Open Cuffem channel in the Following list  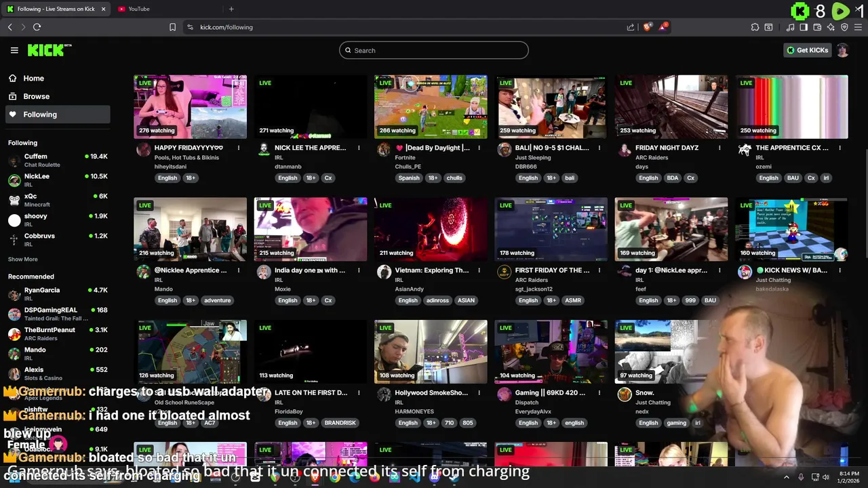[x=58, y=161]
